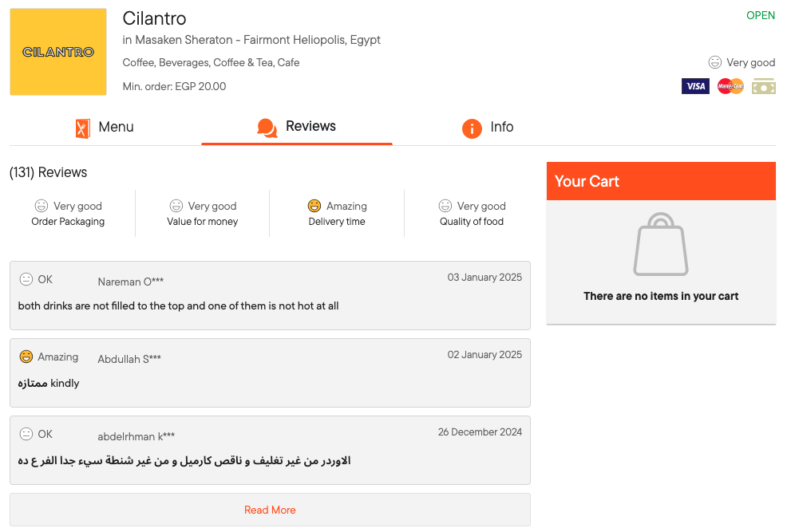Click the MasterCard payment icon

click(730, 86)
